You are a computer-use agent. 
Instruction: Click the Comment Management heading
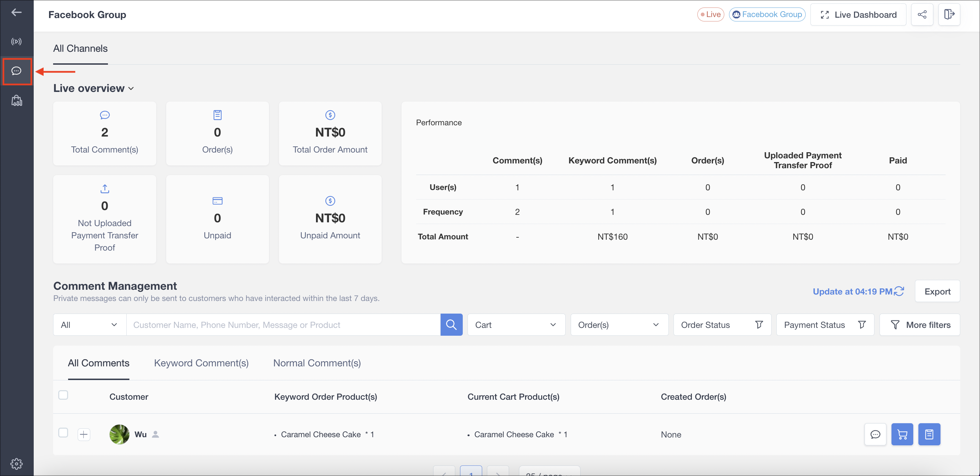pos(115,286)
